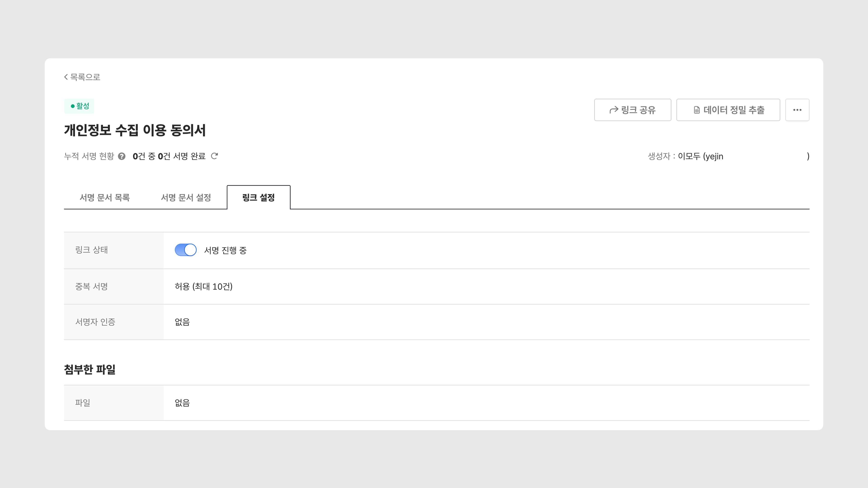This screenshot has height=488, width=868.
Task: Open the three-dots more options menu
Action: click(797, 110)
